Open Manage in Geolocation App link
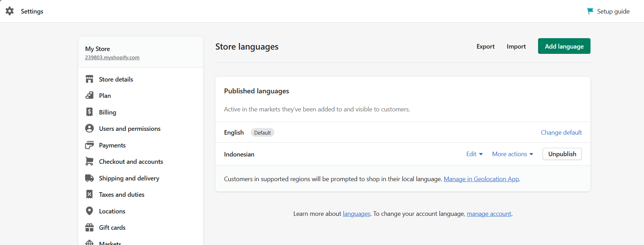 481,179
